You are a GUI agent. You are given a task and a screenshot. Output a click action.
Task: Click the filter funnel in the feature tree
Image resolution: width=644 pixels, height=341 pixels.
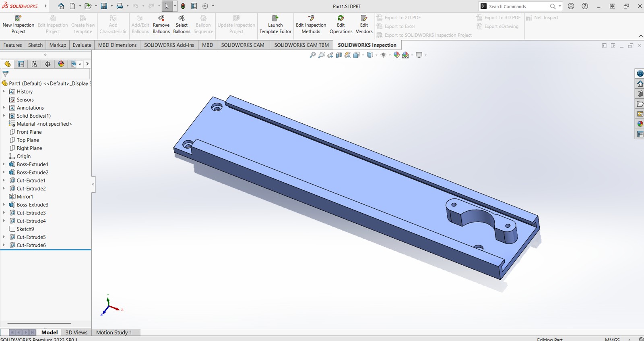pyautogui.click(x=6, y=74)
